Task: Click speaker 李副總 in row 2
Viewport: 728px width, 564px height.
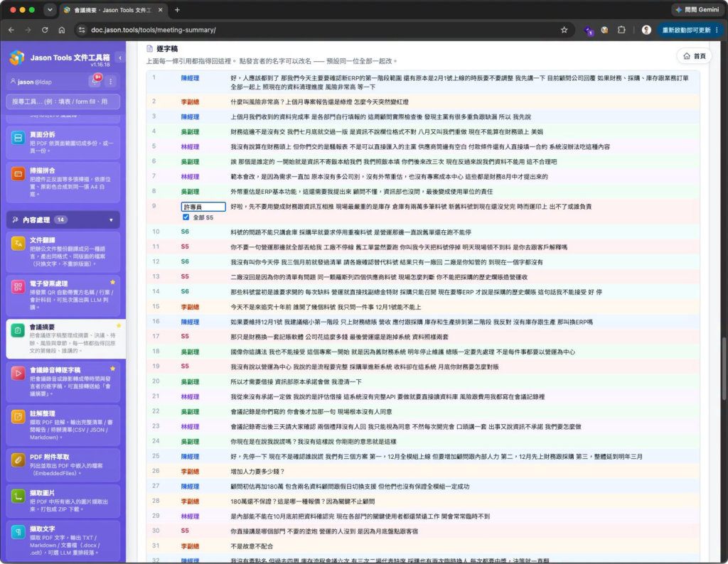Action: 190,102
